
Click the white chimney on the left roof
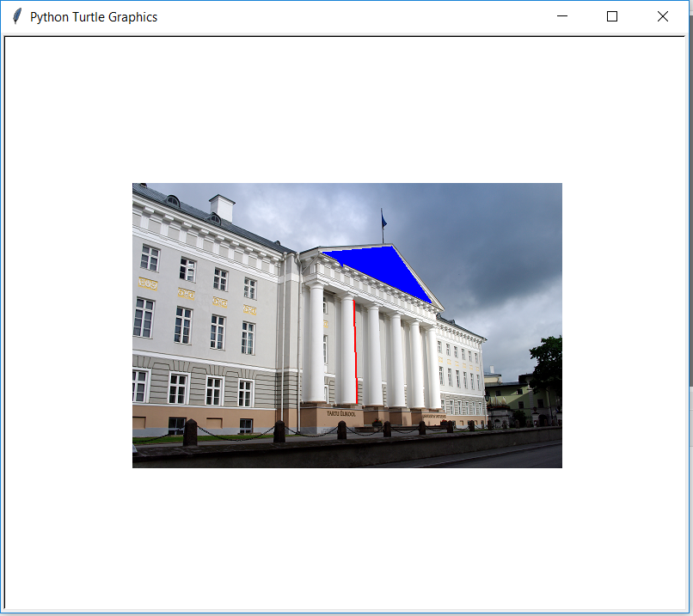tap(222, 208)
